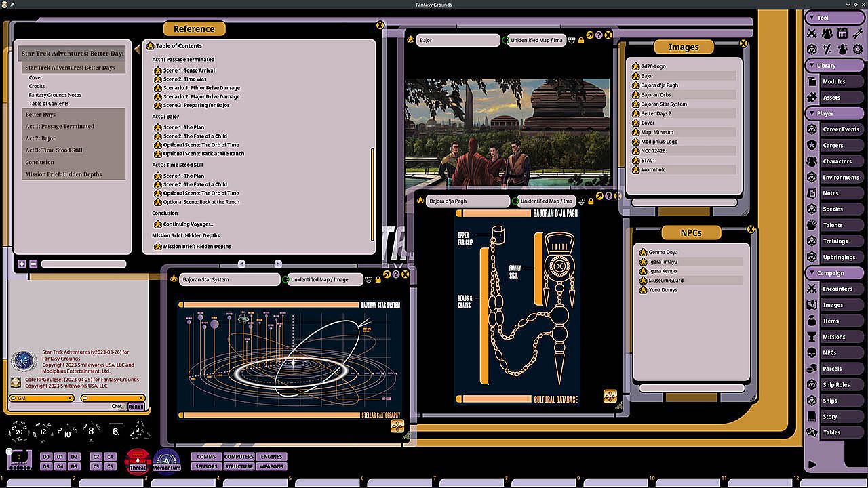This screenshot has width=868, height=488.
Task: Click the toolbar icon in Bajora d'ja Pagh image corner
Action: pos(610,396)
